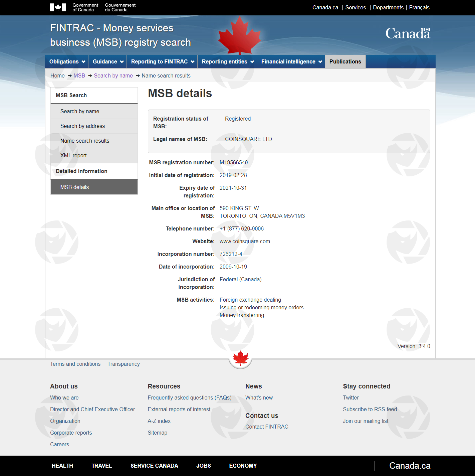Open Search by address in sidebar
The width and height of the screenshot is (475, 476).
(x=82, y=126)
